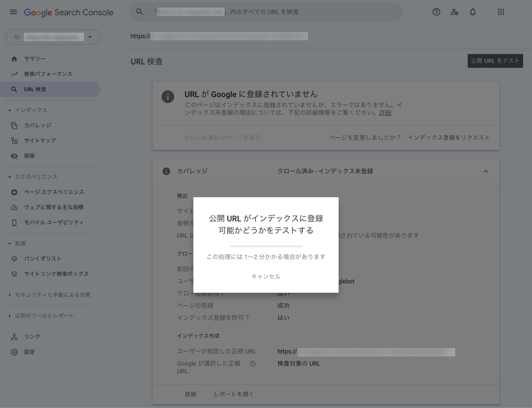Cancel the live URL test dialog

[266, 276]
